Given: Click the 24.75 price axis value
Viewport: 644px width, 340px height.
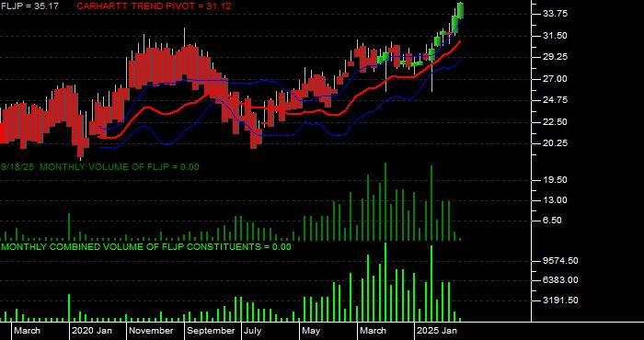Looking at the screenshot, I should pyautogui.click(x=555, y=100).
